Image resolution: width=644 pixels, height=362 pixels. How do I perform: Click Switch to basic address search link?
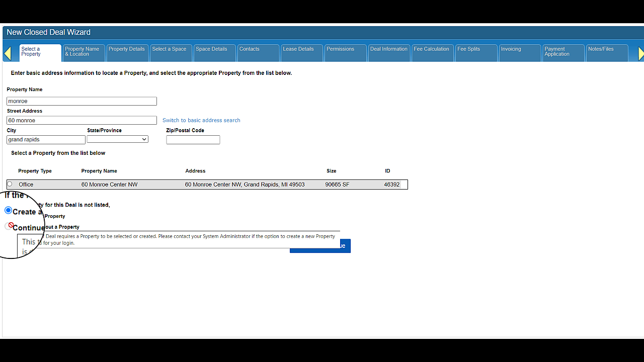(x=201, y=120)
